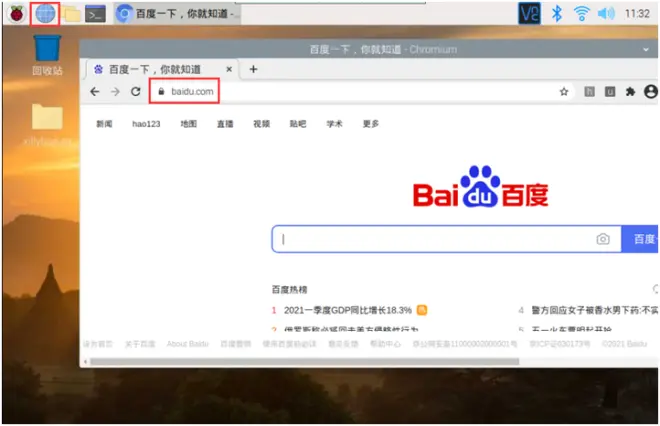Launch the Terminal from the taskbar

[96, 14]
